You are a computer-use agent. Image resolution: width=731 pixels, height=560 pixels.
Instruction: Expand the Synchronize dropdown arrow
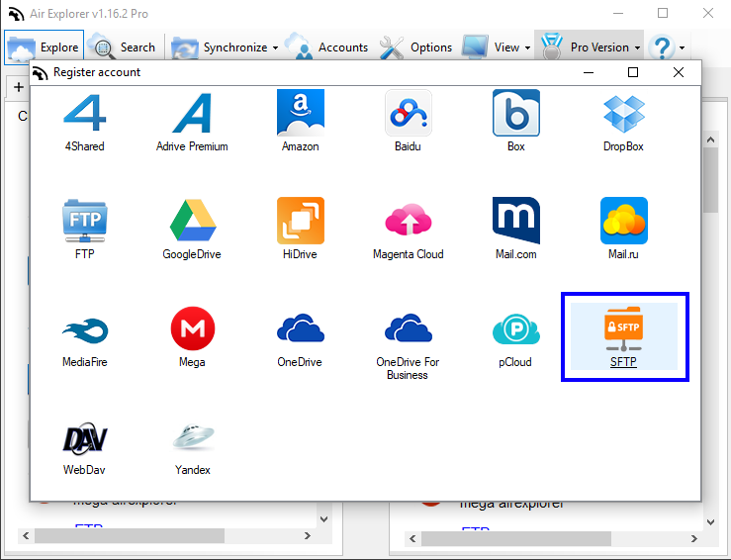pos(275,47)
